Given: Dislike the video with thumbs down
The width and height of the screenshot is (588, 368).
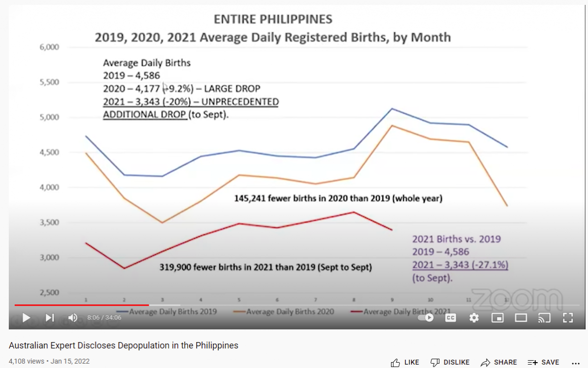Looking at the screenshot, I should (x=449, y=362).
